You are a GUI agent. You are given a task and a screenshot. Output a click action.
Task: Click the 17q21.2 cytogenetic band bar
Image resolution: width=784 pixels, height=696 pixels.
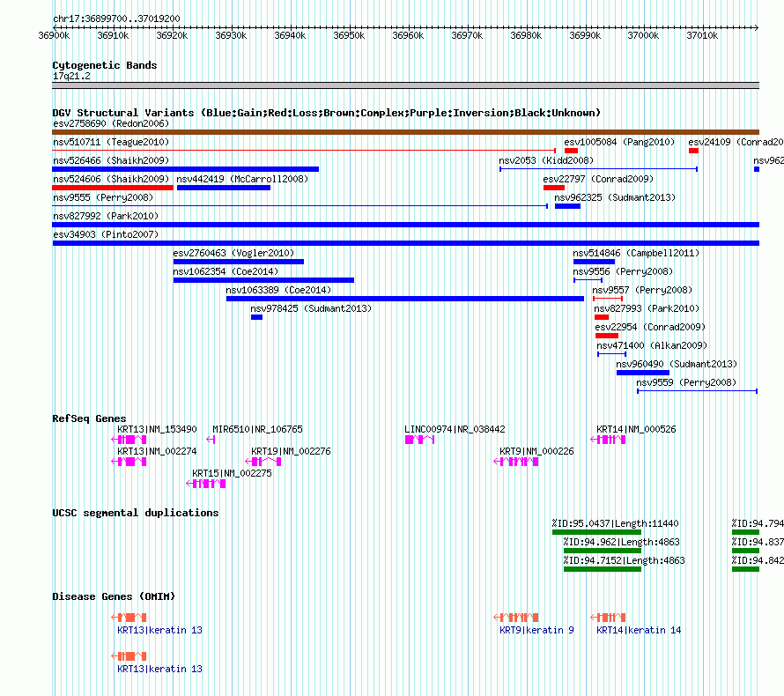click(x=405, y=85)
